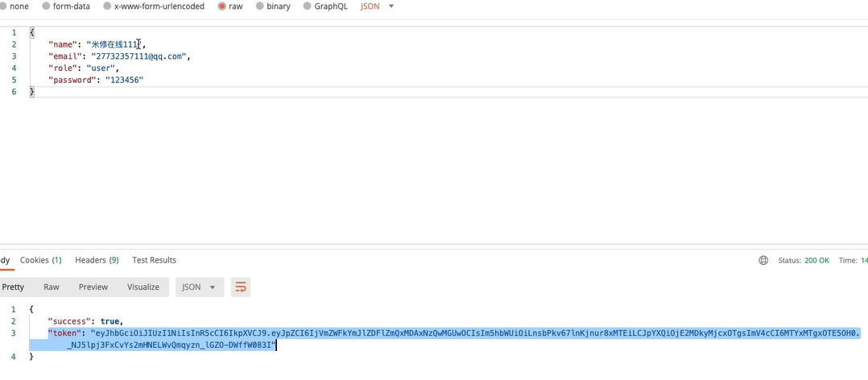Viewport: 868px width, 380px height.
Task: Open the Cookies (1) response tab
Action: point(40,261)
